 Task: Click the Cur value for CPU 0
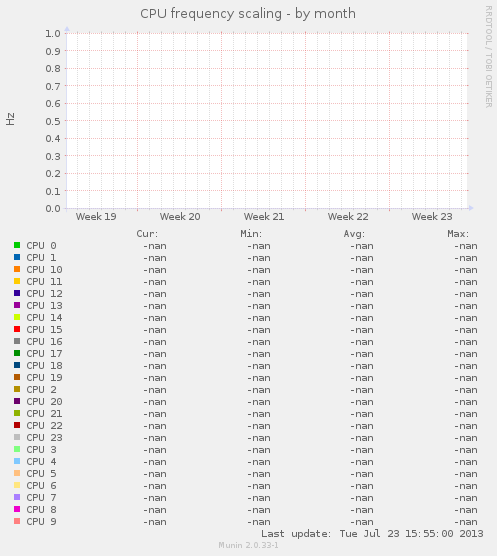click(155, 246)
